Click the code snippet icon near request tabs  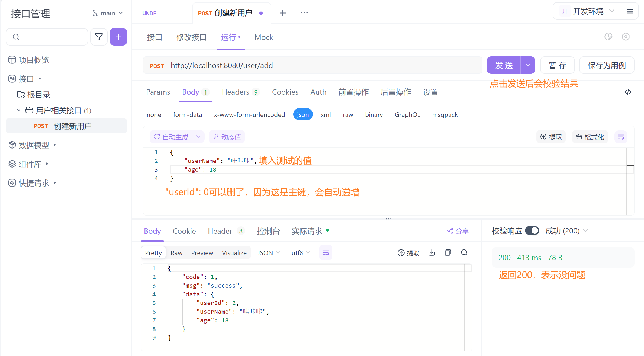[x=628, y=92]
